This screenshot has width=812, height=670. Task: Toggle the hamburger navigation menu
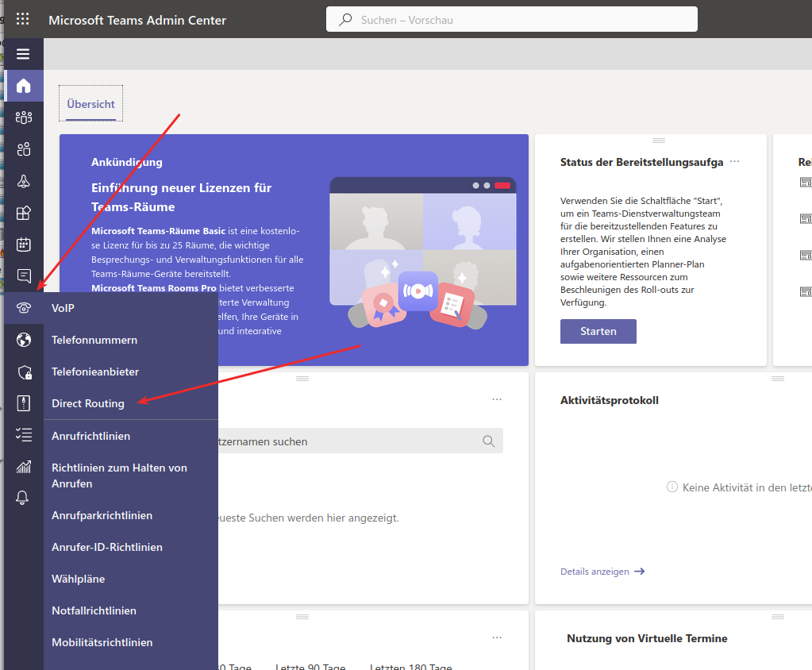coord(23,54)
